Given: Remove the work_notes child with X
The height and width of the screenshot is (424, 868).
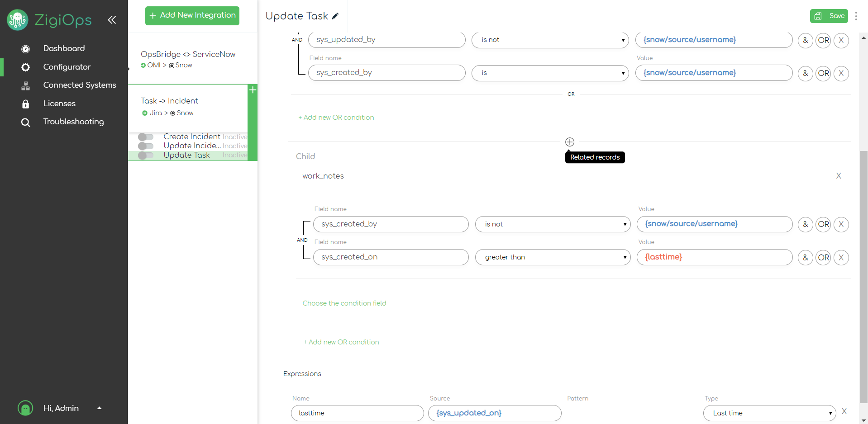Looking at the screenshot, I should [x=838, y=176].
